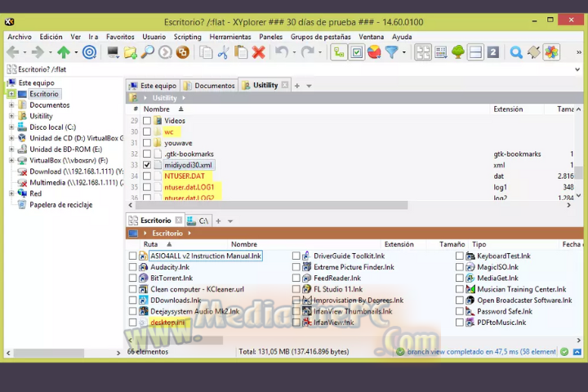Open the Archivo menu
This screenshot has width=588, height=392.
click(20, 37)
